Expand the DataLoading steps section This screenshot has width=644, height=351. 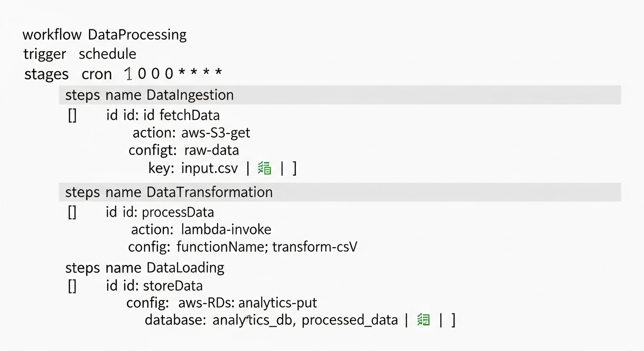145,267
